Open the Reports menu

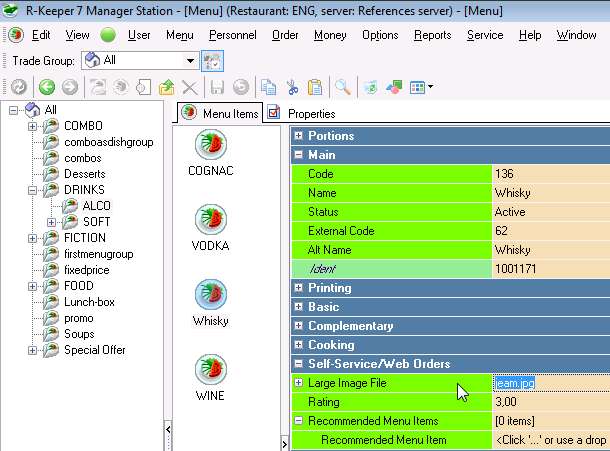point(433,35)
